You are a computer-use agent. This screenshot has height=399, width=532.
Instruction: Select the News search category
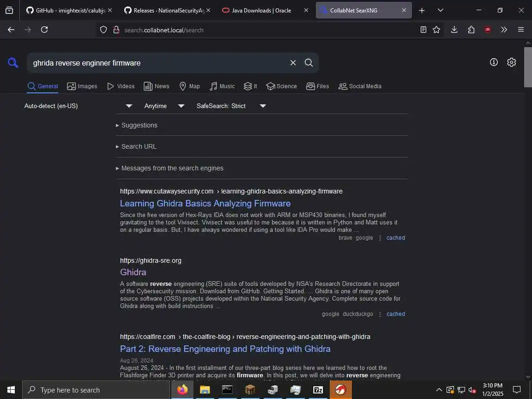[x=157, y=86]
